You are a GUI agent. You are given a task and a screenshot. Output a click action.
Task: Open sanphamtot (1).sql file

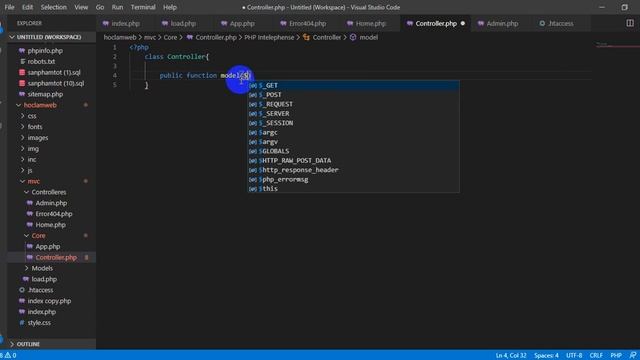54,72
